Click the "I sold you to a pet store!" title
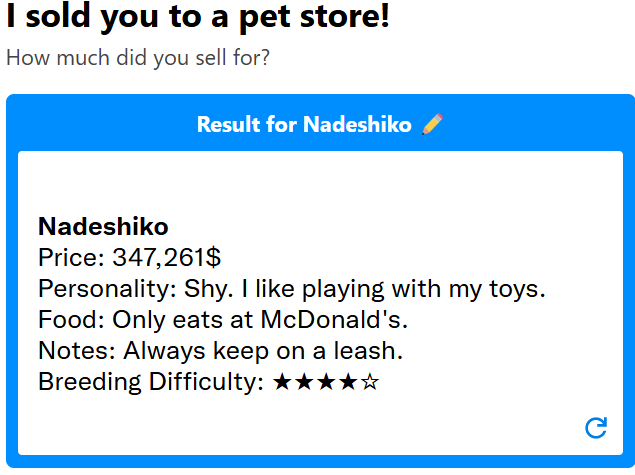 (198, 18)
